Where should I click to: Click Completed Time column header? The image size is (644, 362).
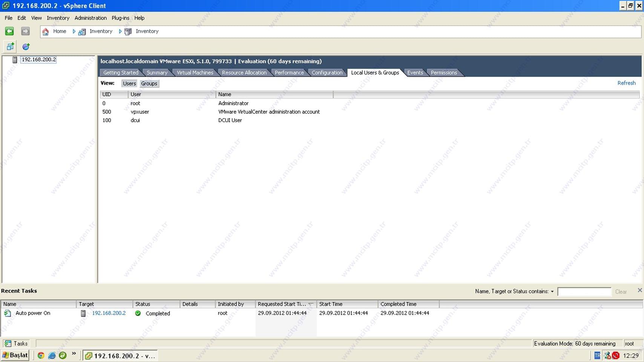click(x=409, y=304)
